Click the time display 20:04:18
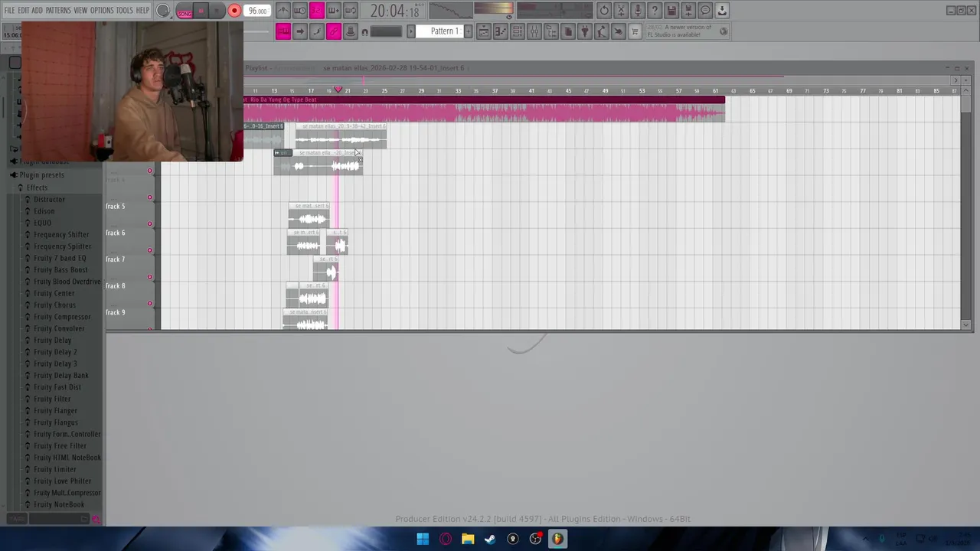Viewport: 980px width, 551px height. coord(394,11)
